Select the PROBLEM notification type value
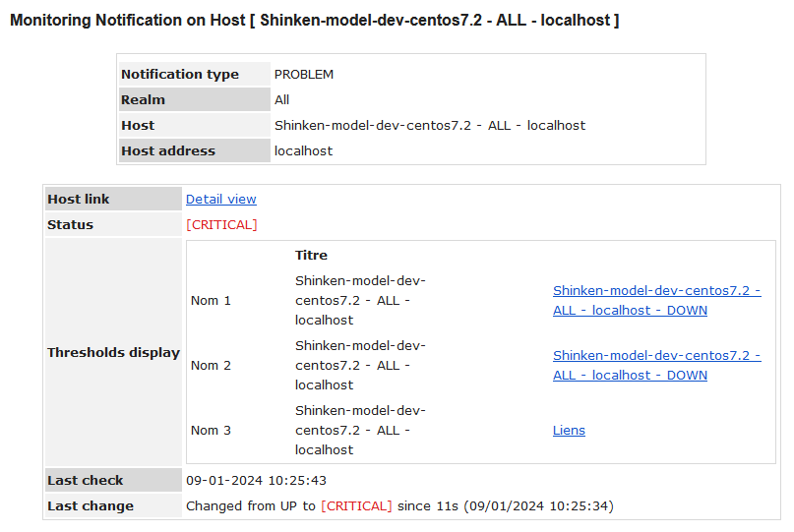The height and width of the screenshot is (532, 794). (x=304, y=74)
